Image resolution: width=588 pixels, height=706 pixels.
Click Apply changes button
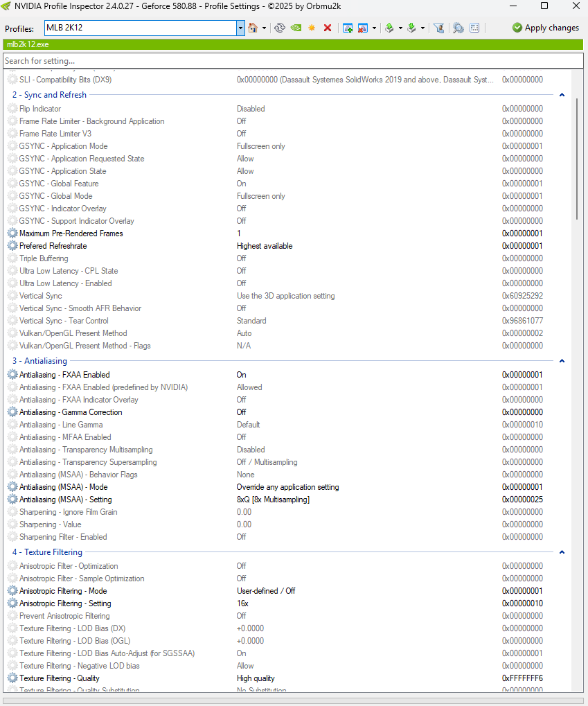[546, 28]
